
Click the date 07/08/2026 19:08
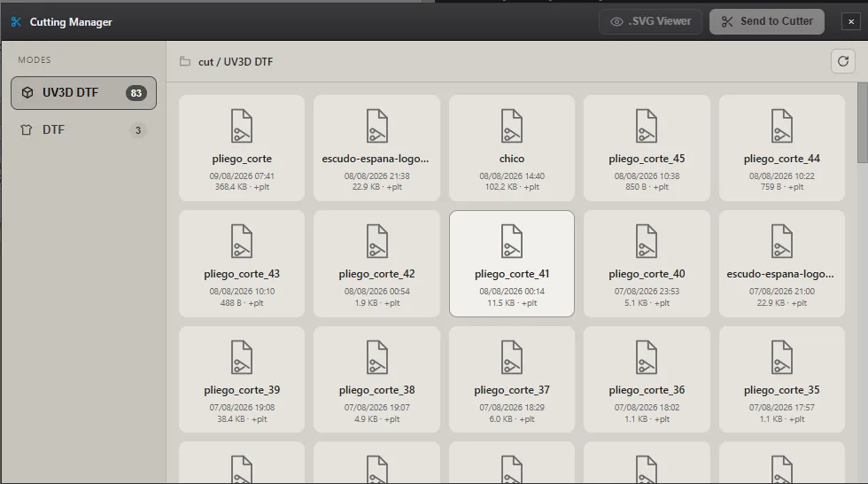click(242, 408)
